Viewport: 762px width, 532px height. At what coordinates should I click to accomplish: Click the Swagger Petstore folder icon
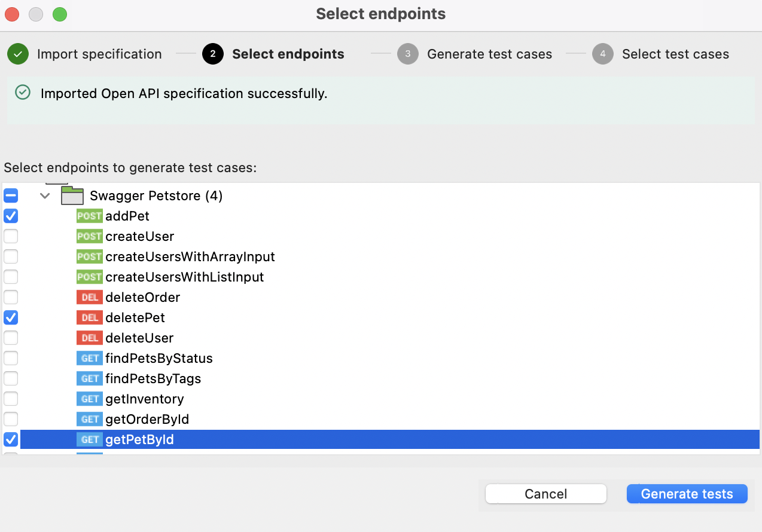pos(72,195)
